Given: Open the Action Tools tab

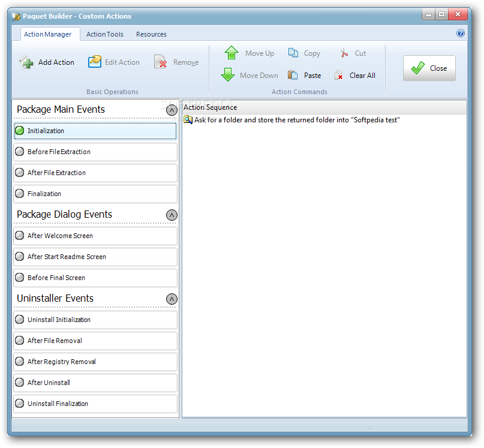Looking at the screenshot, I should click(104, 34).
